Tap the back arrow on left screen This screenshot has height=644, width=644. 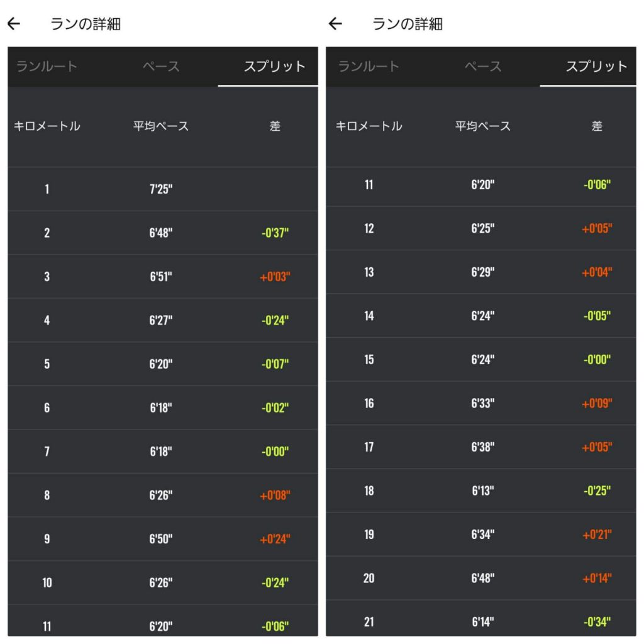coord(14,24)
